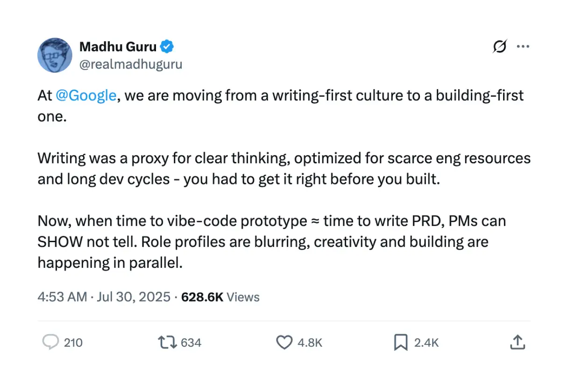Open the @realmadhuguru handle link
568x392 pixels.
click(x=131, y=64)
